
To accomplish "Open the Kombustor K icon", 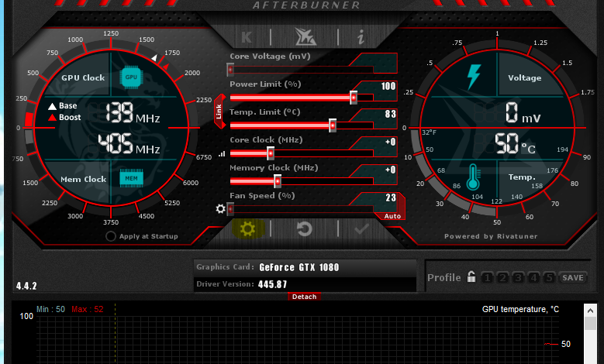I will (247, 37).
